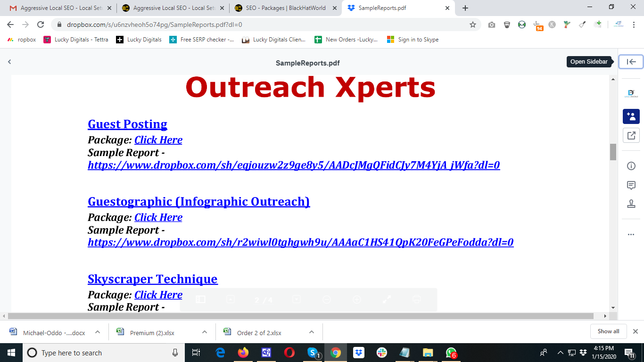Open the gray K extension icon
This screenshot has width=644, height=362.
(552, 25)
